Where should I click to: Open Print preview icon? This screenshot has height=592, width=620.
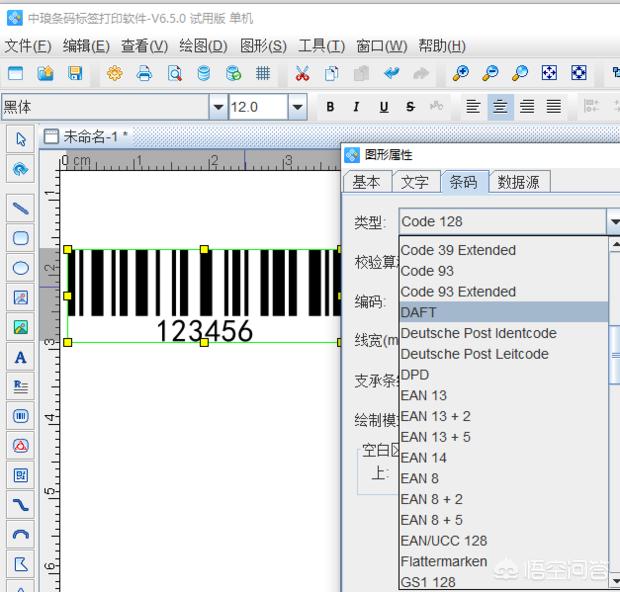[174, 73]
